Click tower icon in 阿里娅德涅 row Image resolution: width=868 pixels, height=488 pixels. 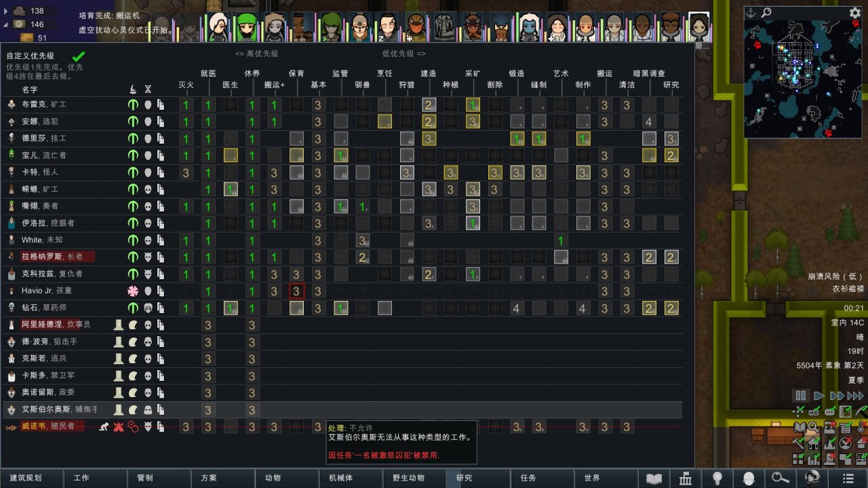pyautogui.click(x=118, y=325)
